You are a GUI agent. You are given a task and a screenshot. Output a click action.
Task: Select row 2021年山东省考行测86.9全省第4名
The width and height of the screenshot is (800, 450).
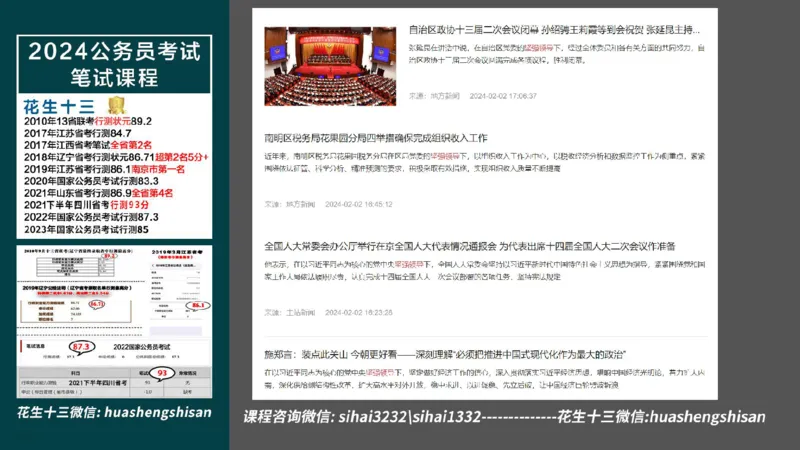pos(98,193)
